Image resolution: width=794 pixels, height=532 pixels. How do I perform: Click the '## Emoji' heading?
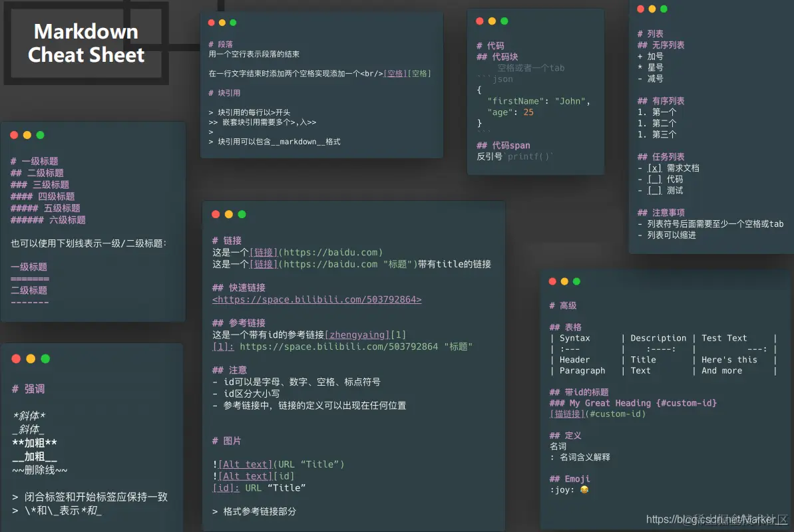[x=570, y=479]
